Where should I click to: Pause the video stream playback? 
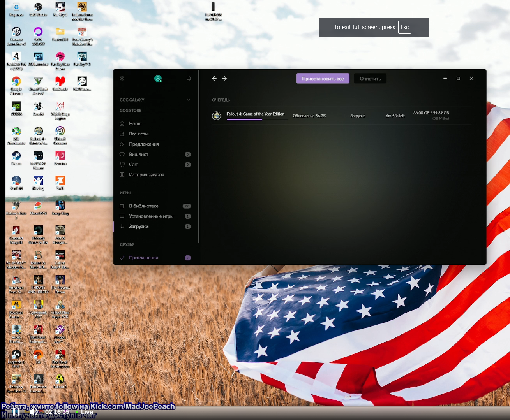[x=16, y=411]
